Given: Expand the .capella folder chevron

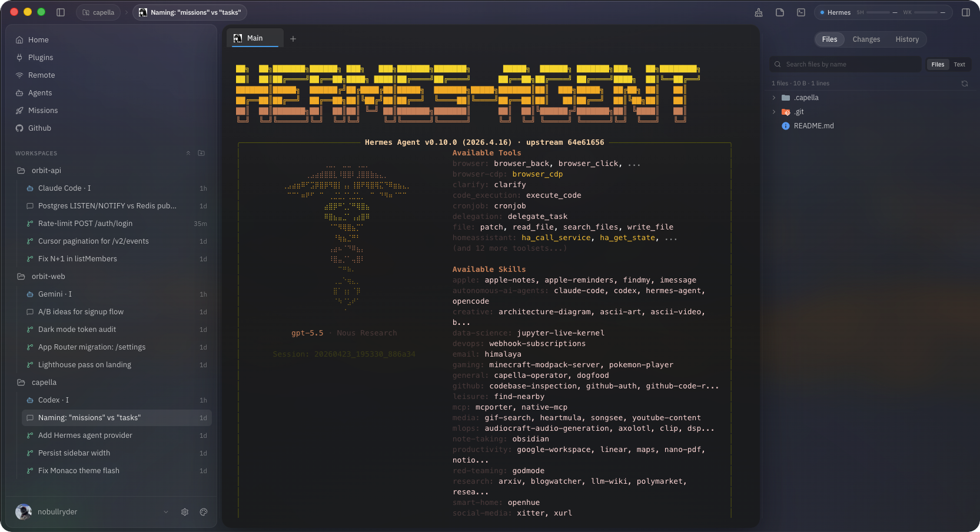Looking at the screenshot, I should [774, 98].
